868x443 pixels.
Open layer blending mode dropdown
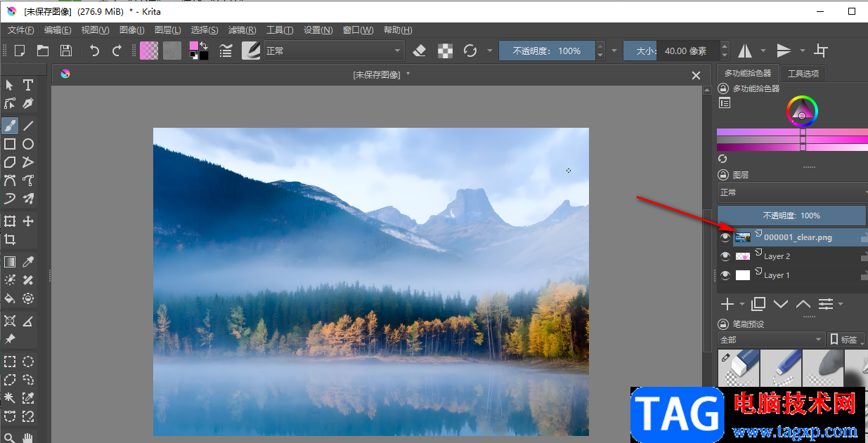pyautogui.click(x=792, y=192)
